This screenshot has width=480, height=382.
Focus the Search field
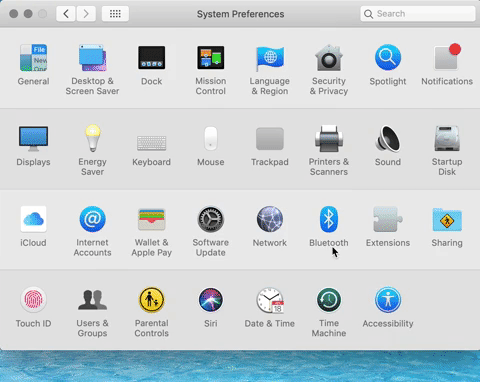click(x=418, y=14)
